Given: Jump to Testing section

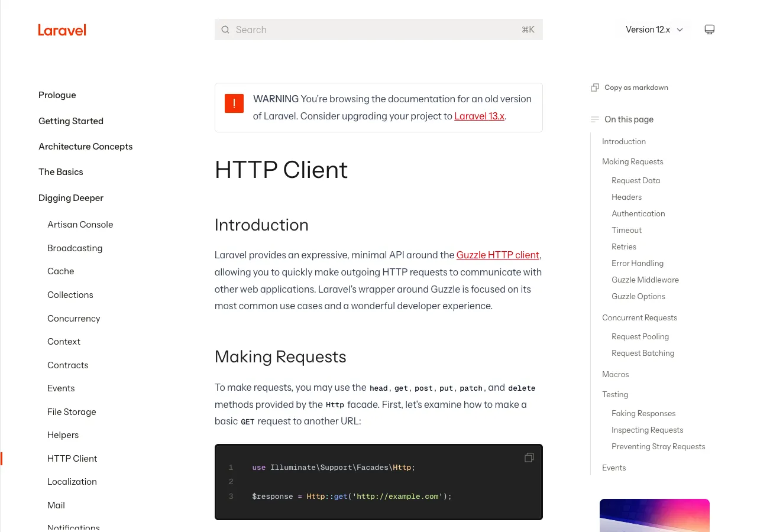Looking at the screenshot, I should coord(615,394).
